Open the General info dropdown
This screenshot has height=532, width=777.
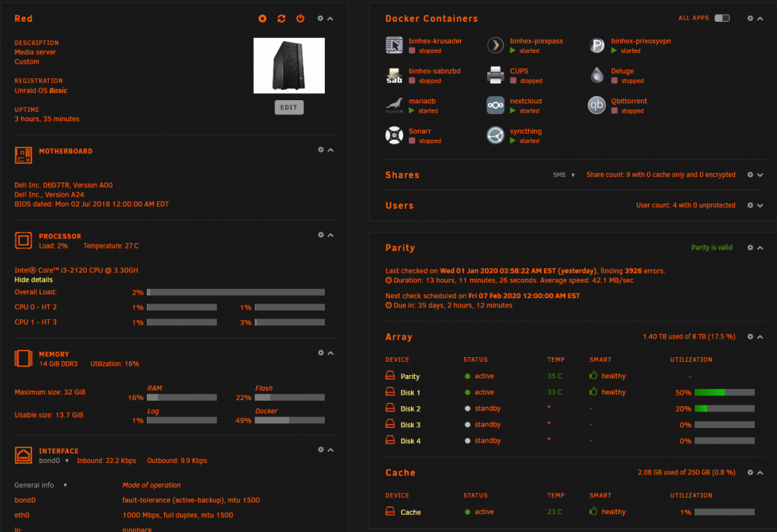pos(40,485)
